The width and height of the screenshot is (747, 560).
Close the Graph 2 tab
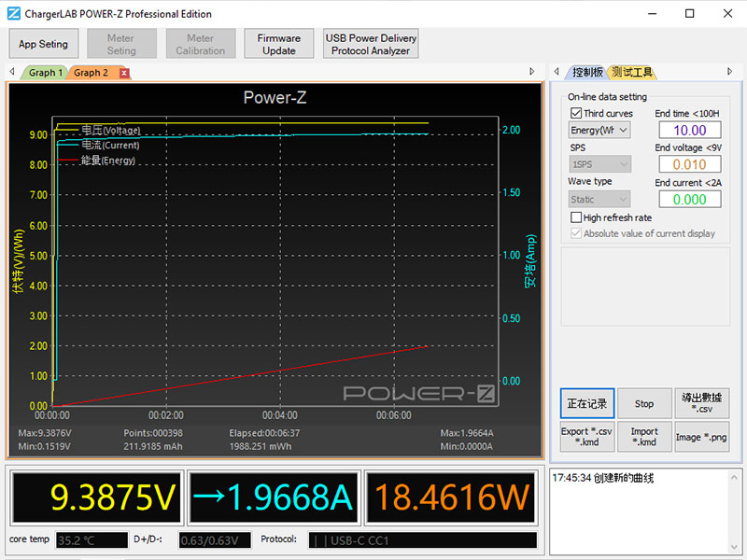[124, 73]
